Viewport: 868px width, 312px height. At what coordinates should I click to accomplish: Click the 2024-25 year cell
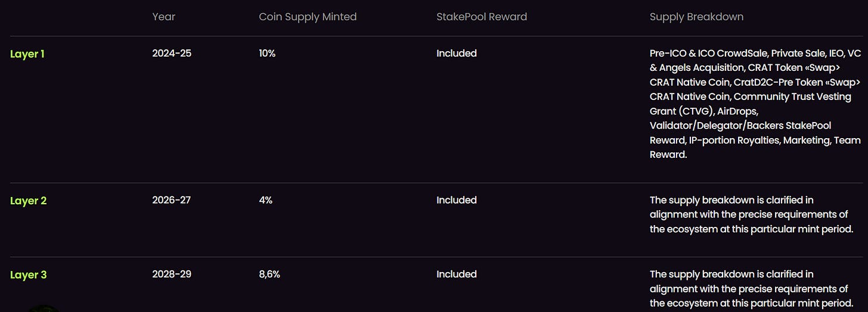click(172, 54)
